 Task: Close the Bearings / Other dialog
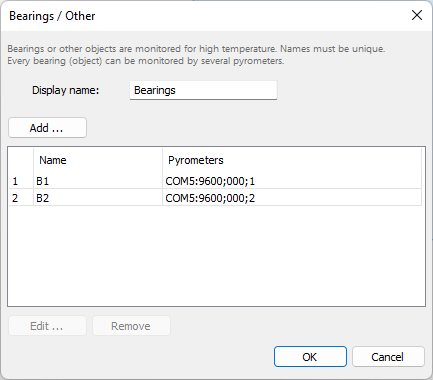(x=417, y=15)
